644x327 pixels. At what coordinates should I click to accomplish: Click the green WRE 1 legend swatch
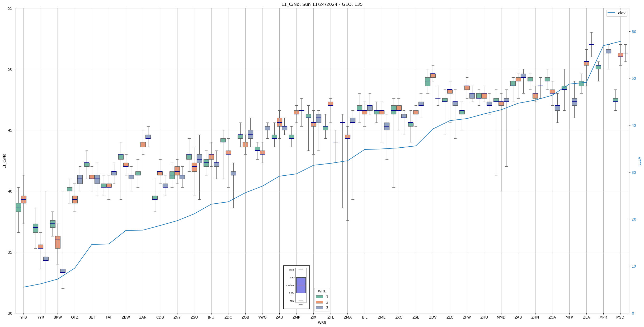tap(319, 297)
